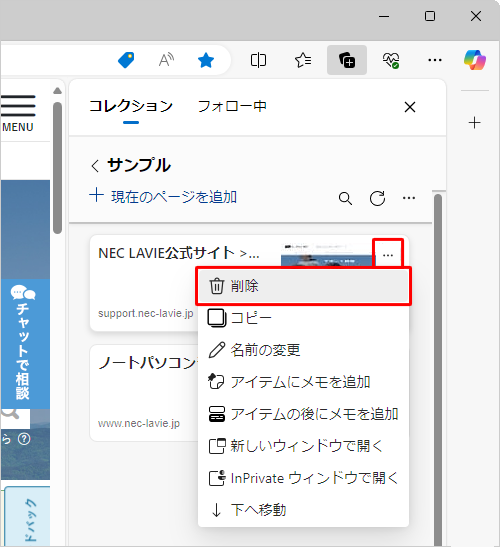500x547 pixels.
Task: Maximize the Edge window
Action: coord(430,16)
